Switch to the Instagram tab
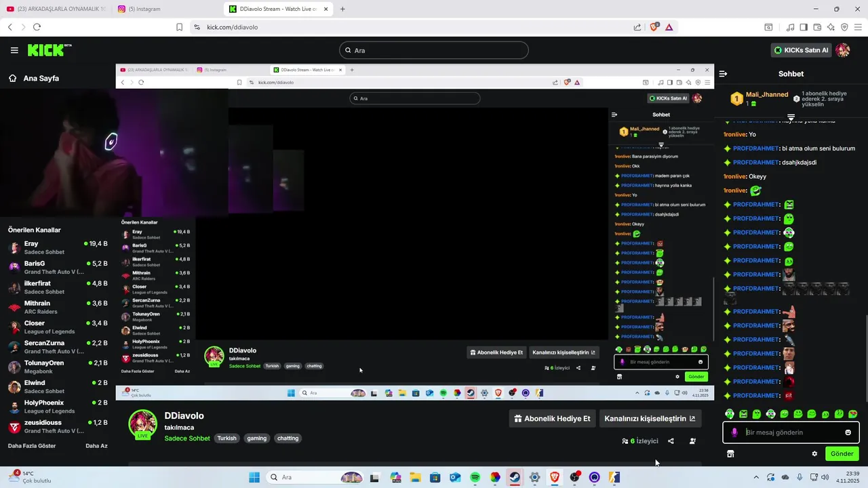This screenshot has height=488, width=868. (167, 9)
